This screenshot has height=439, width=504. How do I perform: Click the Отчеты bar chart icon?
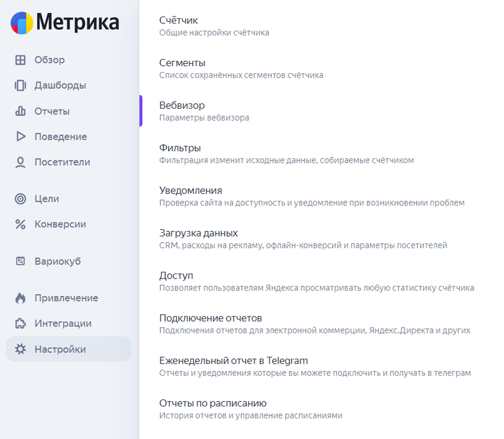[20, 111]
